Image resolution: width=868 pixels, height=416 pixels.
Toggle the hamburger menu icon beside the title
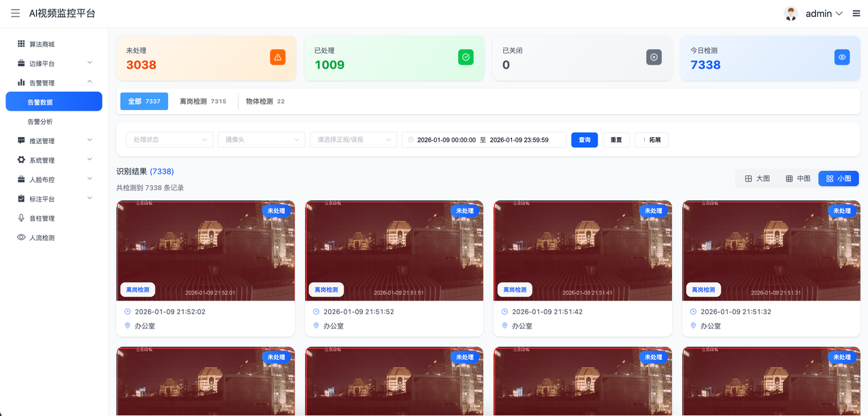pyautogui.click(x=16, y=14)
